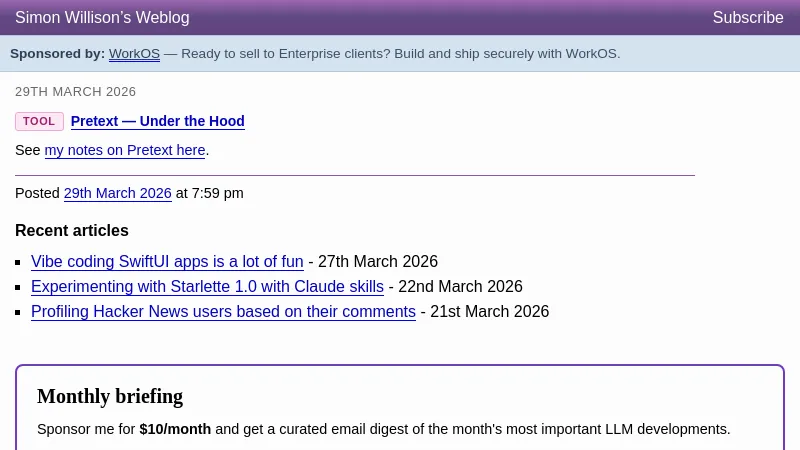
Task: Click the 22nd March 2026 article date text
Action: (x=460, y=287)
